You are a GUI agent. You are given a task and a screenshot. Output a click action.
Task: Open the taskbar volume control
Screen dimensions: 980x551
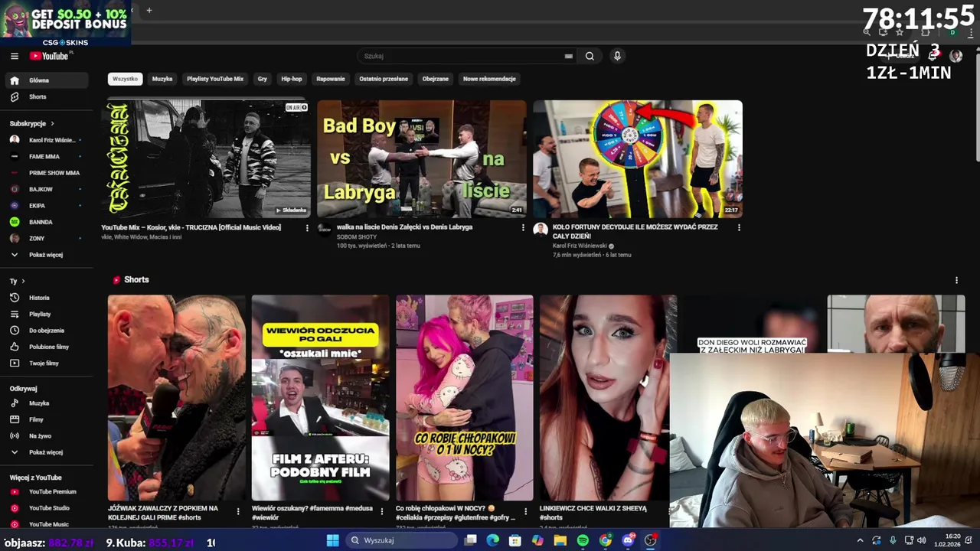tap(921, 540)
